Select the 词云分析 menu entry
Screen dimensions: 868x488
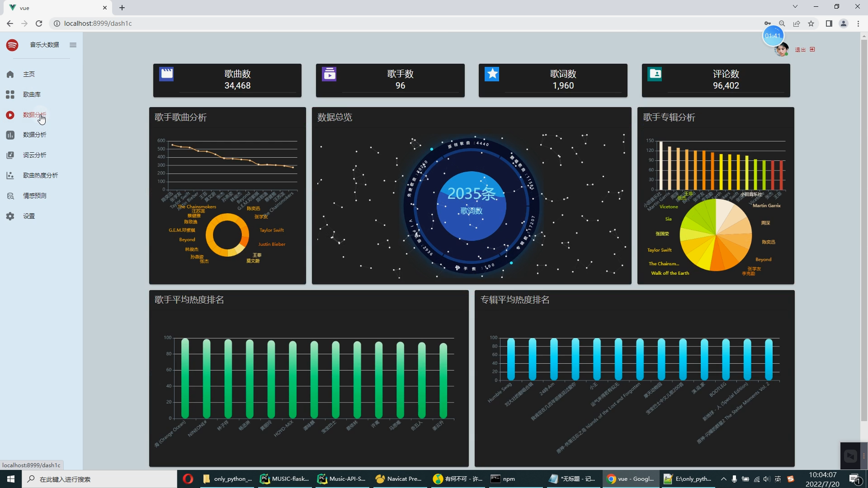[34, 155]
